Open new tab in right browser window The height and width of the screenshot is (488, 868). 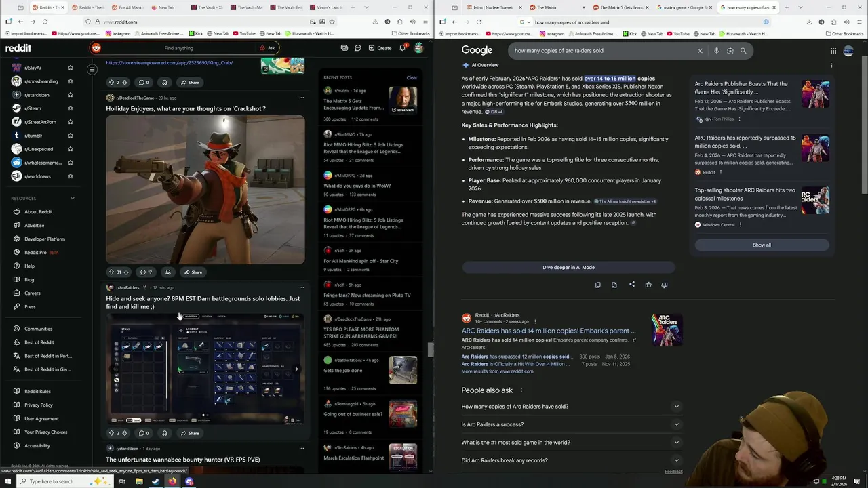[787, 7]
